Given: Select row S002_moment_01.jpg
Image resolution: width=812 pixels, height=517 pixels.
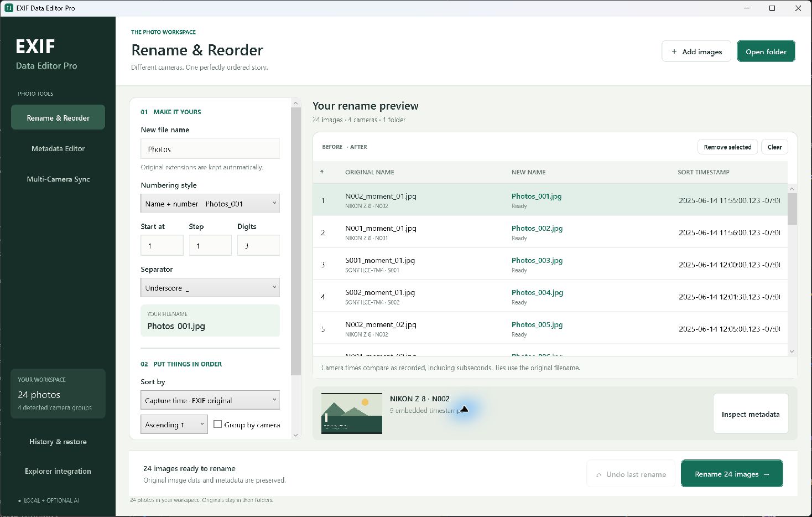Looking at the screenshot, I should point(550,296).
